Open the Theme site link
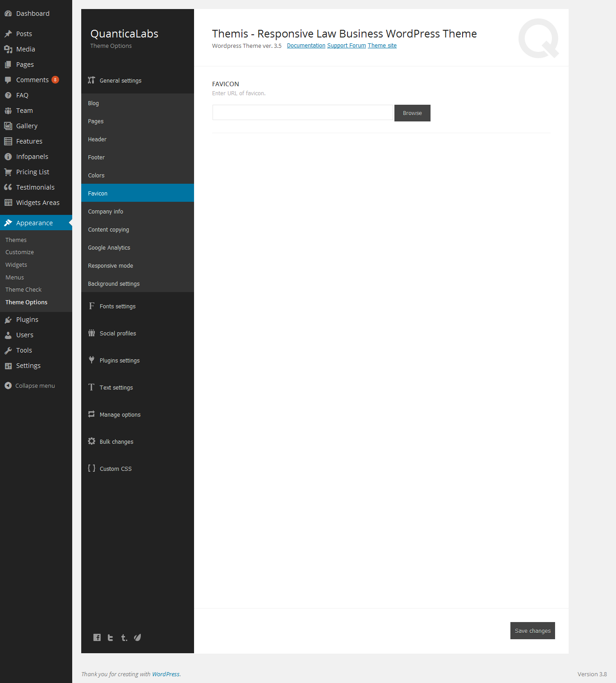This screenshot has width=616, height=683. 382,46
